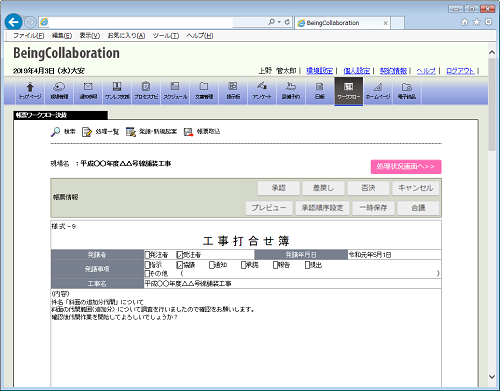Check the first 発注者 checkbox in 発議者 row

point(147,255)
